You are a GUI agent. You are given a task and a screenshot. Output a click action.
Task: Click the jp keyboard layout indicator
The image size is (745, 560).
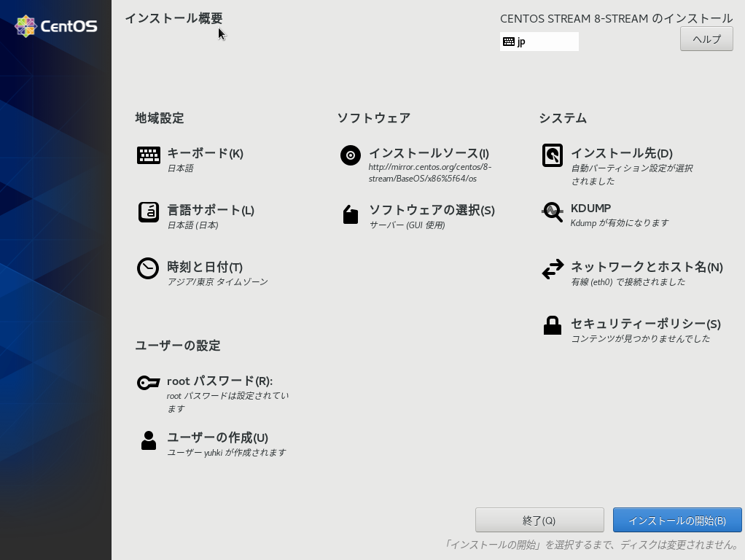click(539, 42)
